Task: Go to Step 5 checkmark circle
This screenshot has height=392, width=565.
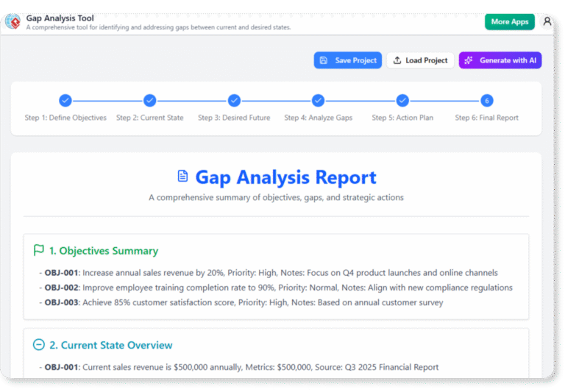Action: pos(402,101)
